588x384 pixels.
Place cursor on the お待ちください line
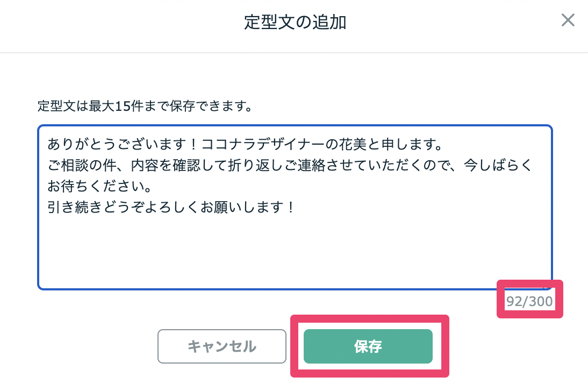[99, 187]
